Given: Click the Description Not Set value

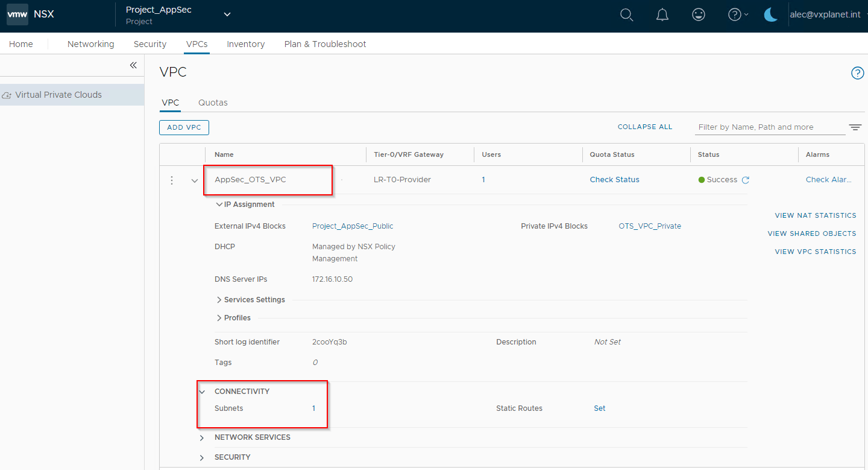Looking at the screenshot, I should [x=608, y=342].
